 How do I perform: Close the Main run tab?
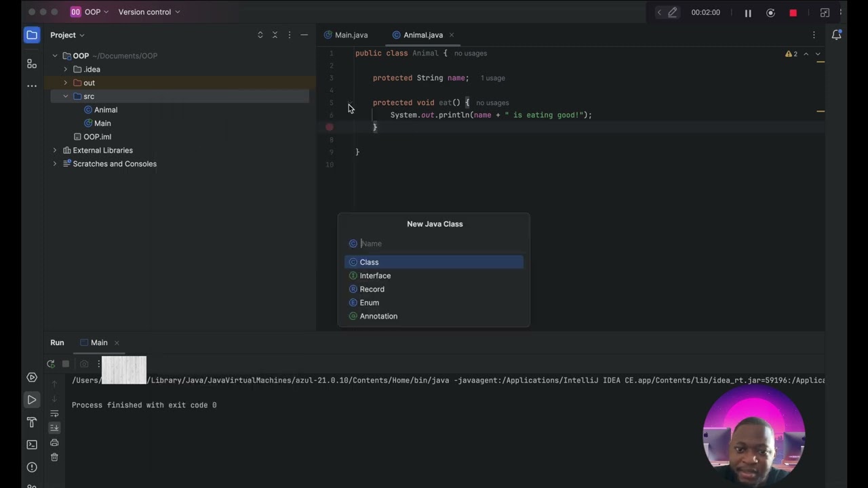tap(117, 343)
